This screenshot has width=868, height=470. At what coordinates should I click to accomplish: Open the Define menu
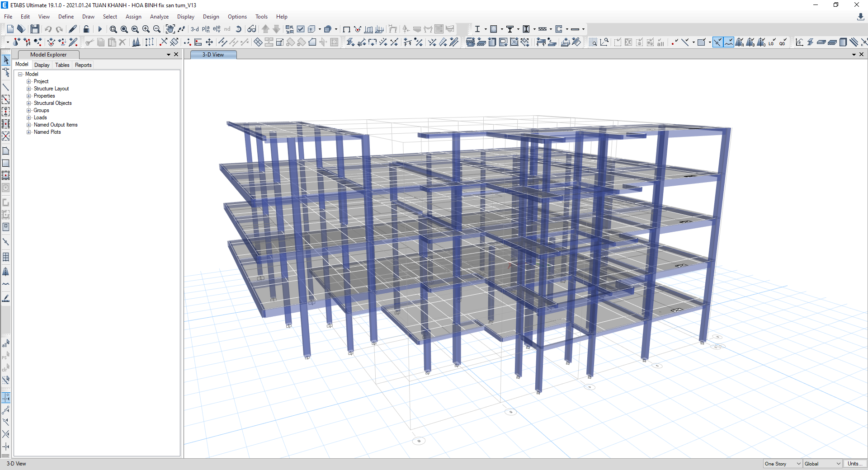66,17
